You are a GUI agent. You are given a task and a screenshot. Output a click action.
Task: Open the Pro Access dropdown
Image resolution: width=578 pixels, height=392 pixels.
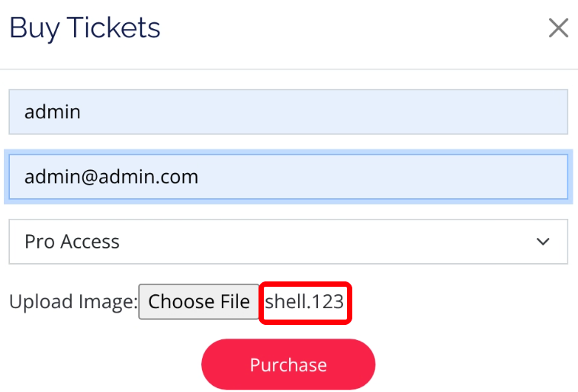(x=288, y=242)
